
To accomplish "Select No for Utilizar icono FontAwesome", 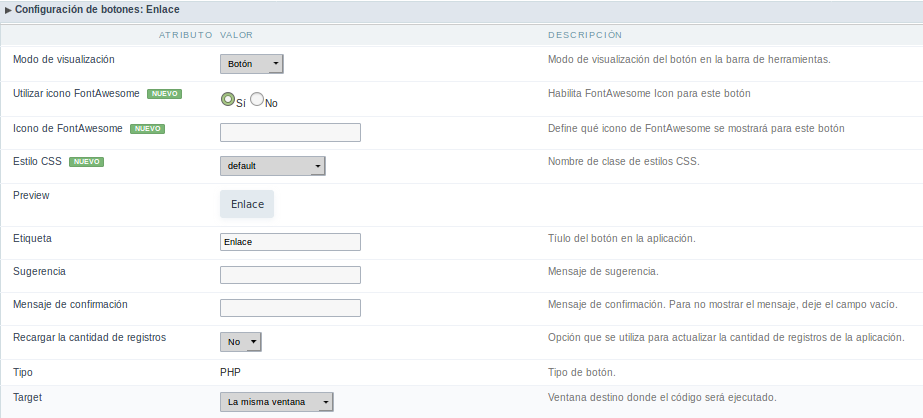I will pos(257,99).
